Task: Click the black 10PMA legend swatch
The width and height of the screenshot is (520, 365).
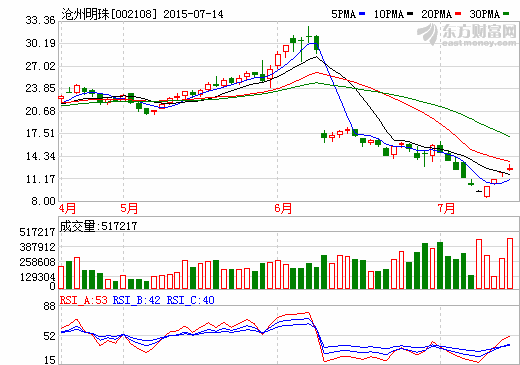Action: (410, 14)
